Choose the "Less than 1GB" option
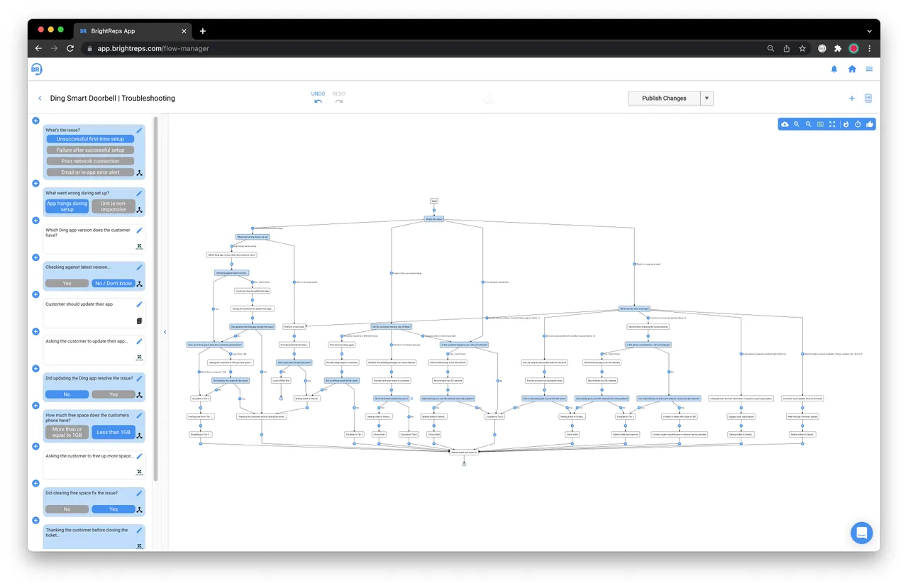Image resolution: width=908 pixels, height=588 pixels. tap(113, 432)
